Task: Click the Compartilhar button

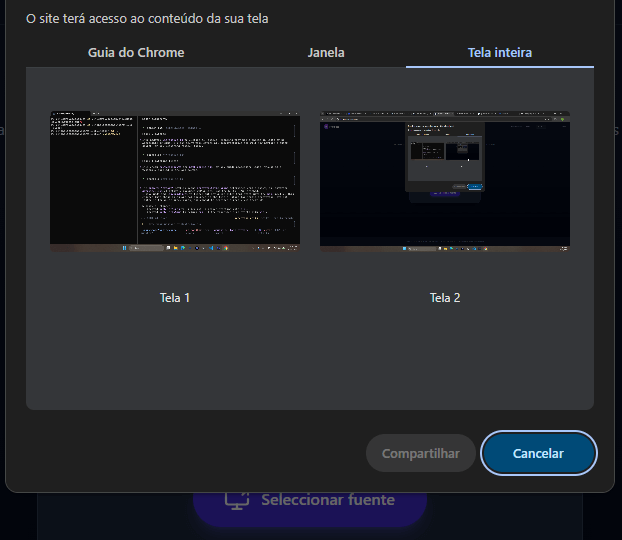Action: coord(420,453)
